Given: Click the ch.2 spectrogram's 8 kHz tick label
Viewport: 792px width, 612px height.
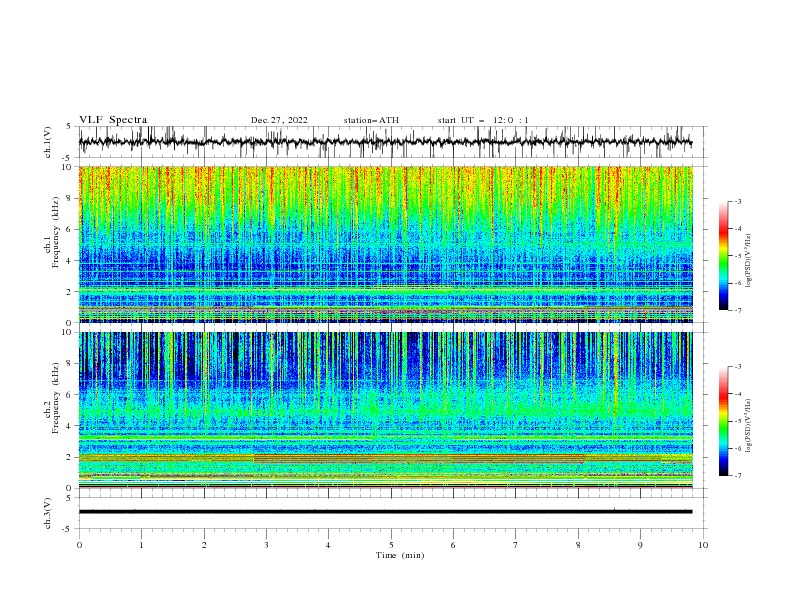Looking at the screenshot, I should pyautogui.click(x=70, y=364).
